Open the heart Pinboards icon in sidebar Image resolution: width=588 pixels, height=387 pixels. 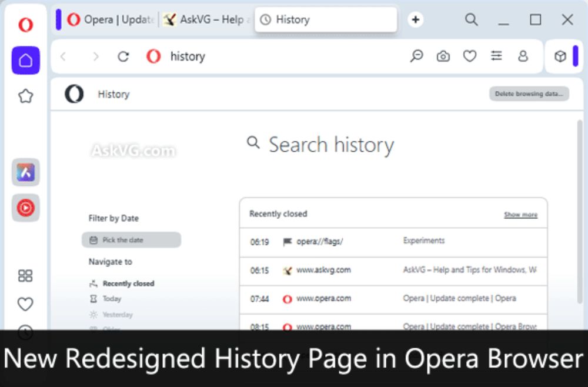coord(25,303)
